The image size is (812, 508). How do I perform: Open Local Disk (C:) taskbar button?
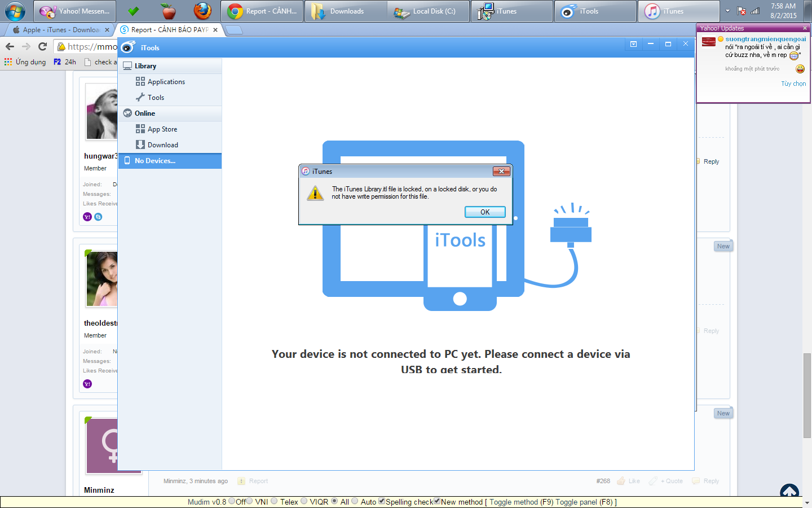coord(429,11)
